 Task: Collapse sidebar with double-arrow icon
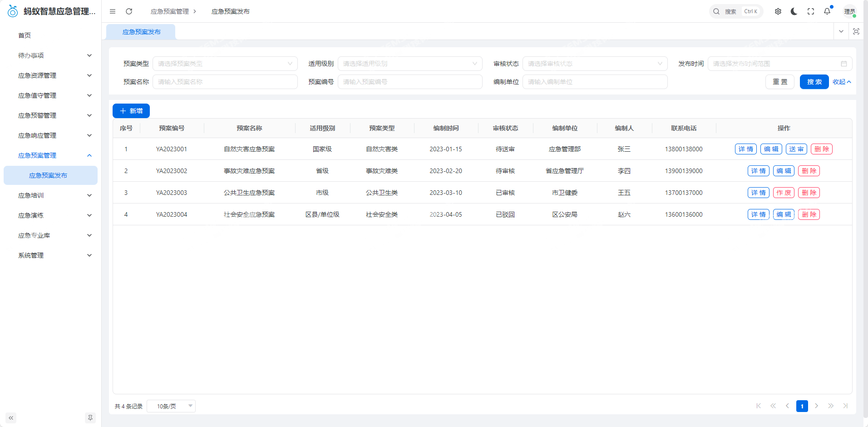[x=11, y=418]
